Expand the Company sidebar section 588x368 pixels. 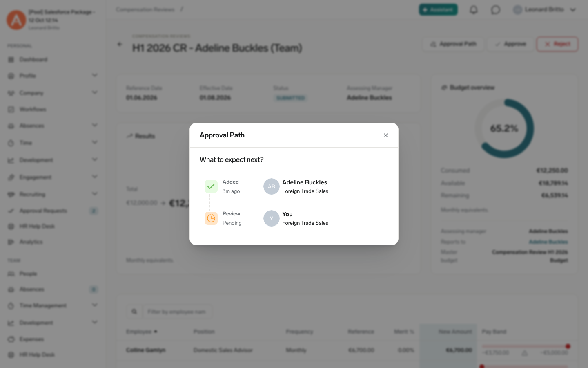pyautogui.click(x=95, y=92)
